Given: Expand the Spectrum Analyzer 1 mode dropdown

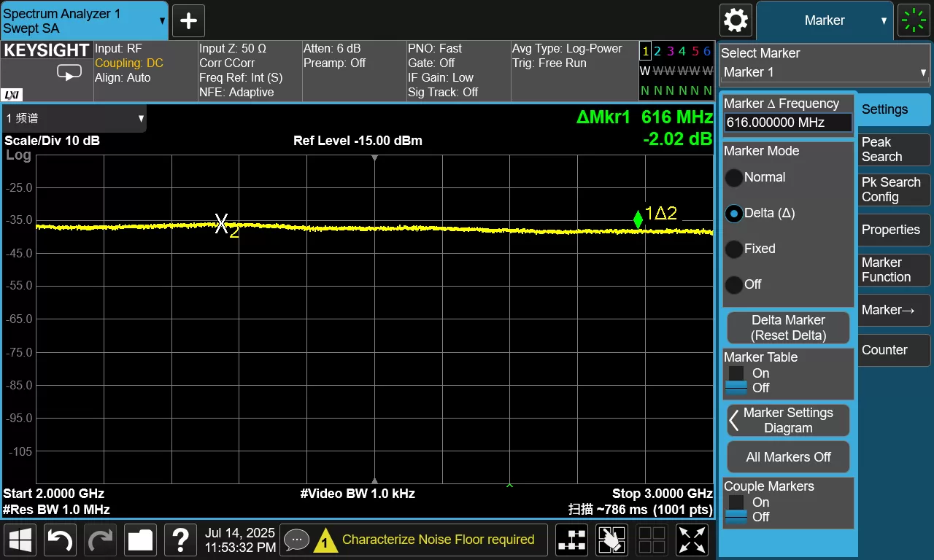Looking at the screenshot, I should pos(84,21).
